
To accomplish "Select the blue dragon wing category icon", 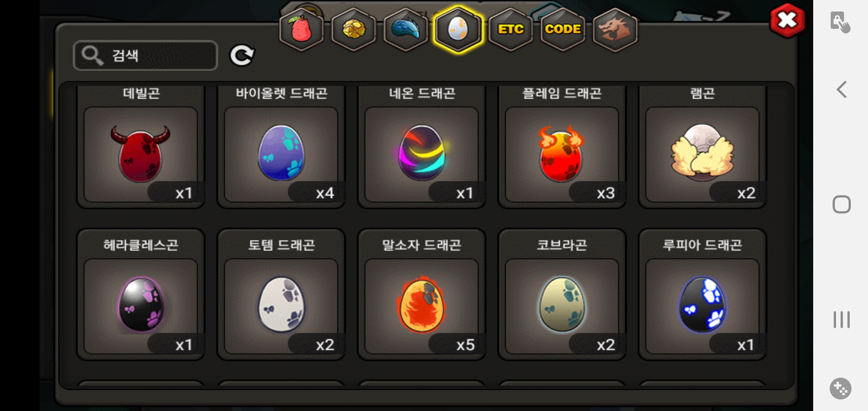I will pyautogui.click(x=406, y=29).
